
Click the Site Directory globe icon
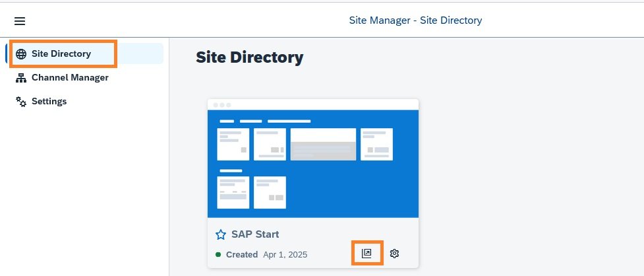click(x=21, y=54)
